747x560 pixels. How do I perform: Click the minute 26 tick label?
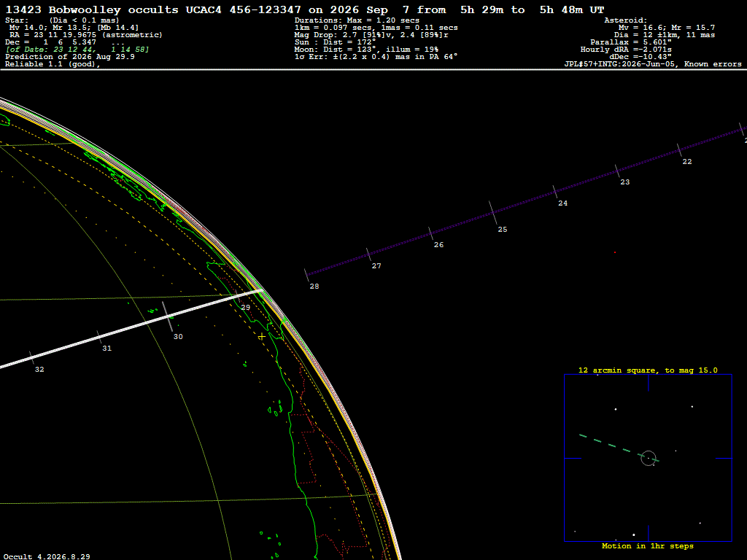click(438, 244)
